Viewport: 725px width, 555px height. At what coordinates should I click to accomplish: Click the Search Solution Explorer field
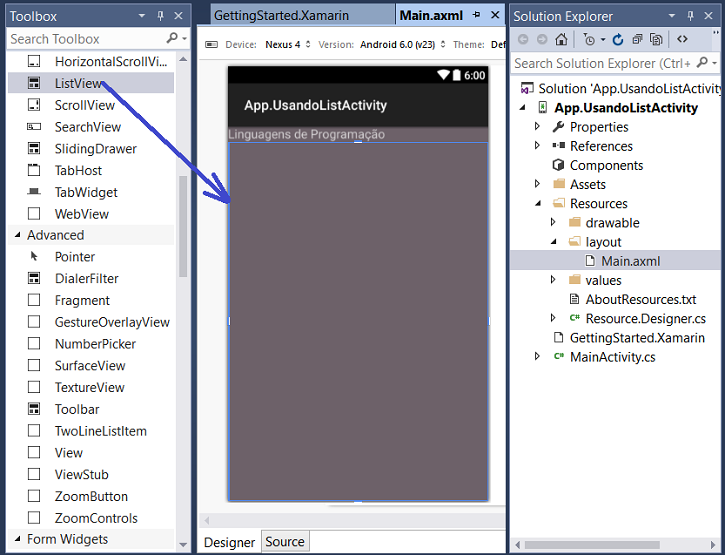[603, 63]
